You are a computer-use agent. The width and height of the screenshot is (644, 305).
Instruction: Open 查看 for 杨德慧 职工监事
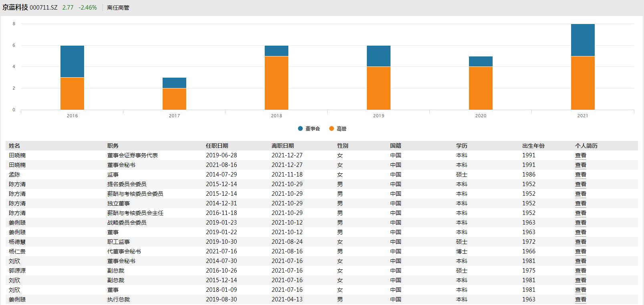(581, 242)
